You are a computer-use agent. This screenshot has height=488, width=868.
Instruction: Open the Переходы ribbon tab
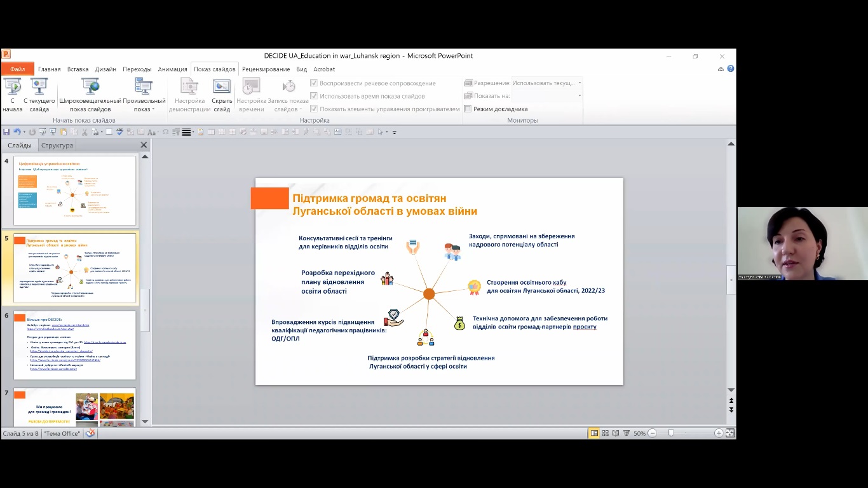[x=137, y=69]
